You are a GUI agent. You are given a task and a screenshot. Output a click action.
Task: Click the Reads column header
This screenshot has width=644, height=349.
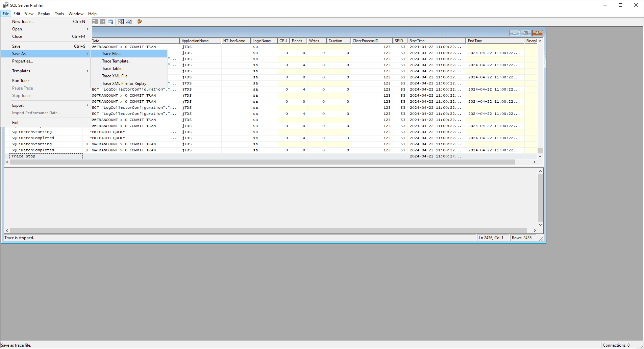pos(299,41)
